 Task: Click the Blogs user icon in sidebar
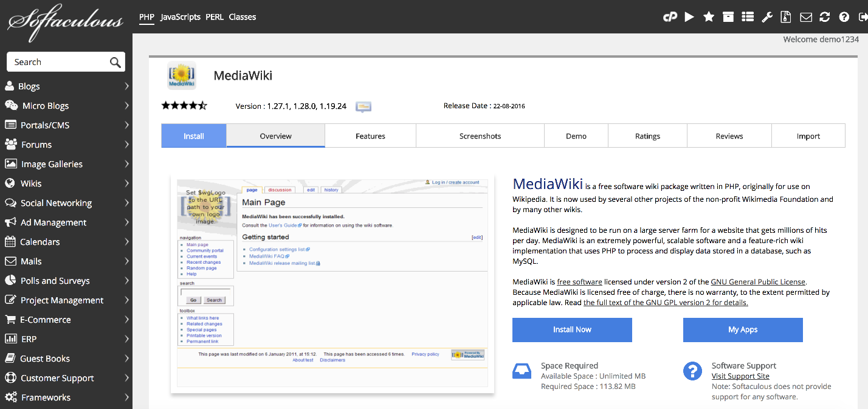[x=10, y=86]
